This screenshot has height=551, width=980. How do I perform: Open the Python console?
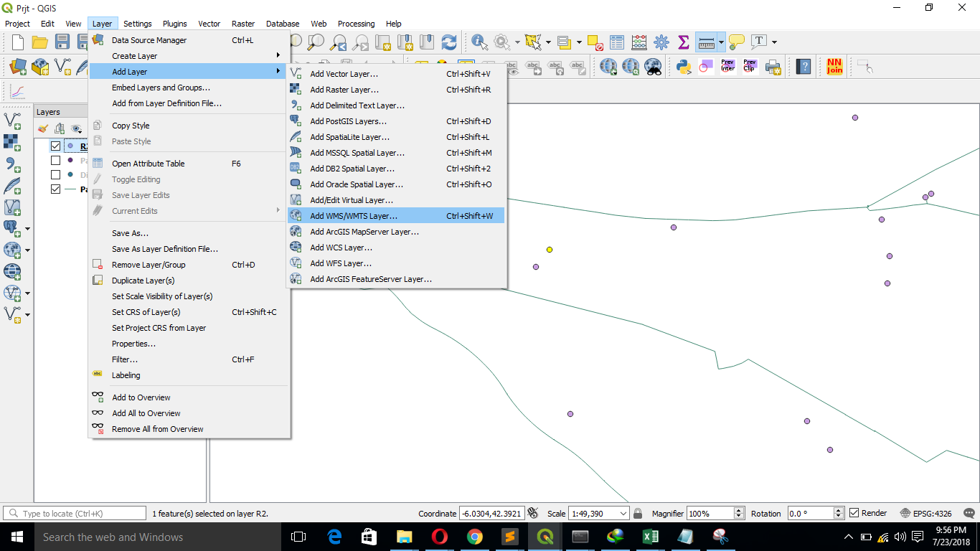click(684, 67)
